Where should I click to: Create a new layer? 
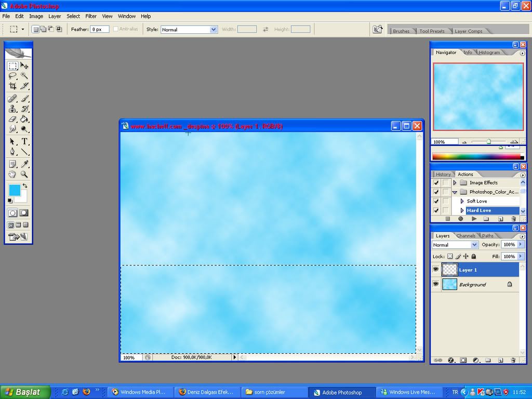(x=500, y=361)
